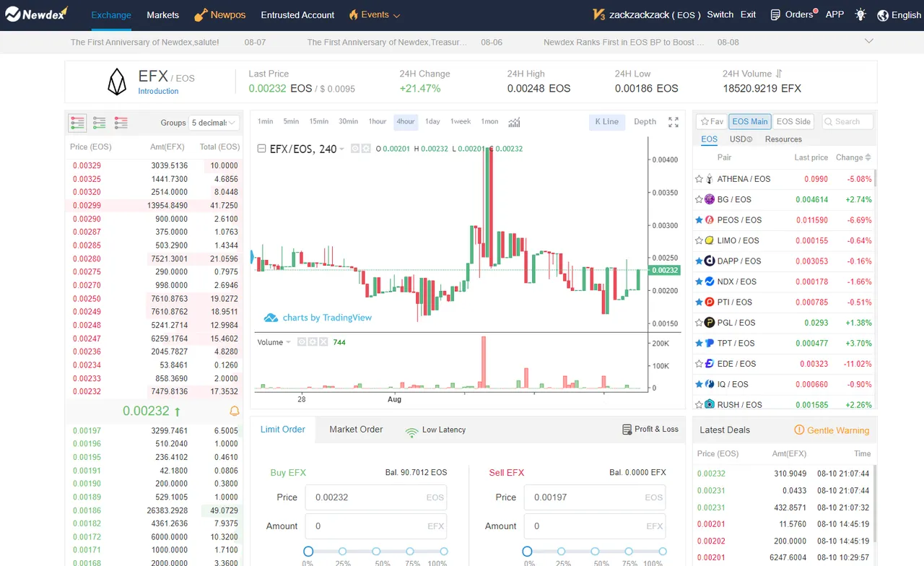Open the APP download link
The image size is (924, 566).
834,14
